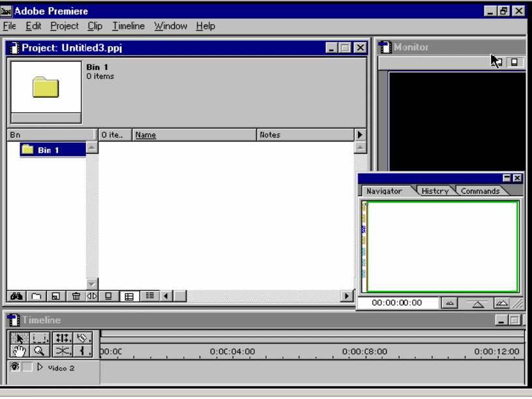Click 0:00:12:00 mark on Timeline ruler
The image size is (532, 399).
[x=497, y=351]
